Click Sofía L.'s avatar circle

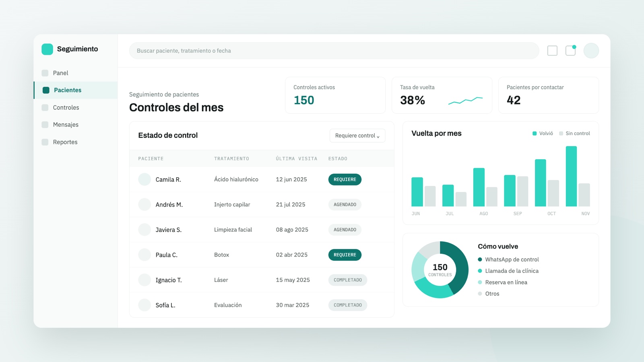point(144,305)
